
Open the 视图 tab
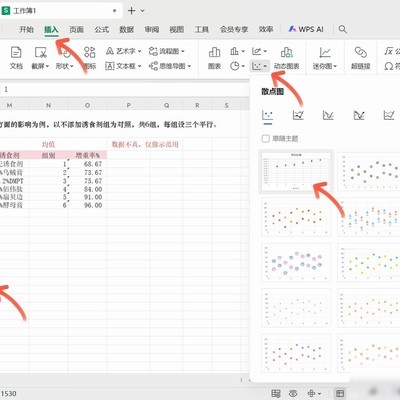click(x=177, y=29)
